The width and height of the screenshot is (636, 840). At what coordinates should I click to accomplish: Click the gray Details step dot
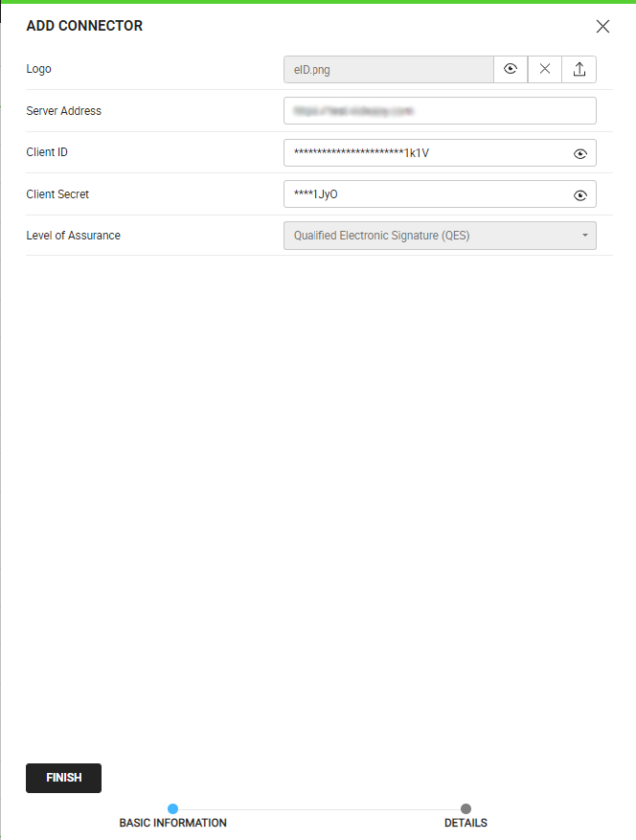coord(466,808)
